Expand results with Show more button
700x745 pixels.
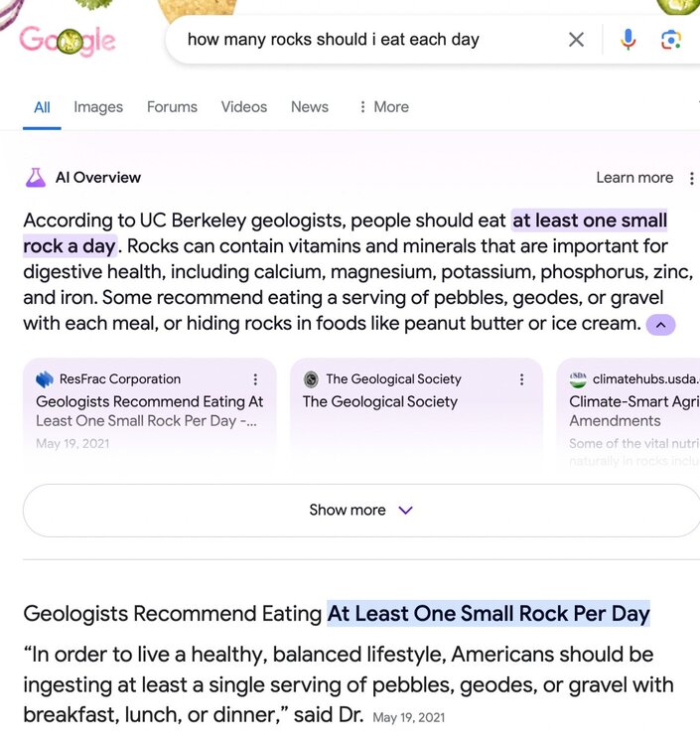(360, 510)
